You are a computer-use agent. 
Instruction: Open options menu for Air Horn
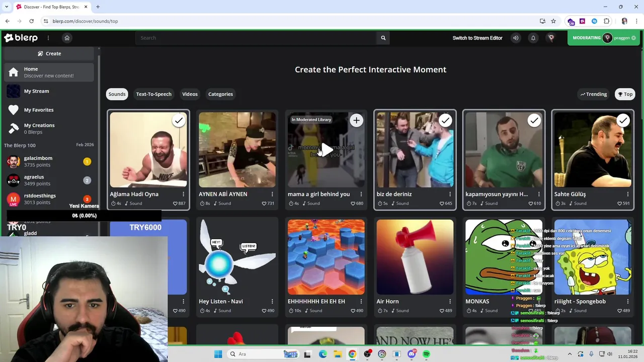pos(450,301)
